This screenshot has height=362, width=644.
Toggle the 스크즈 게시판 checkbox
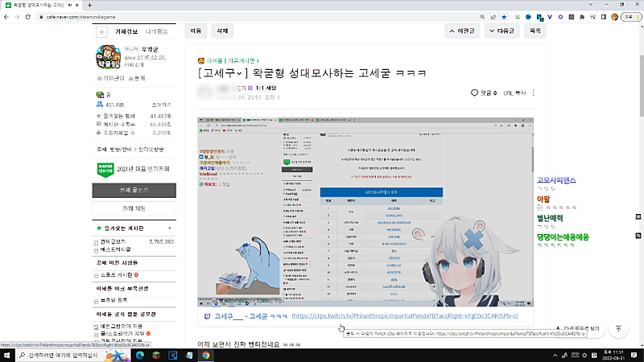[x=97, y=275]
